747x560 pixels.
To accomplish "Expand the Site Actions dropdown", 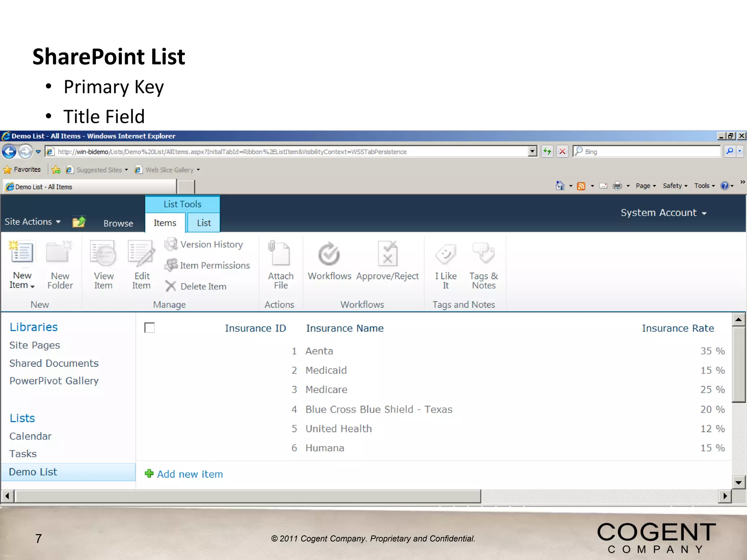I will pos(32,222).
